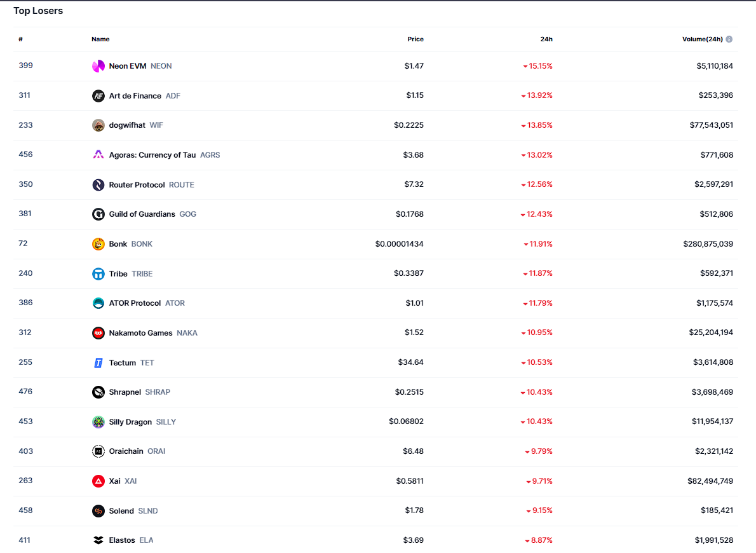Open the Art de Finance link
Screen dimensions: 756x553
tap(135, 96)
